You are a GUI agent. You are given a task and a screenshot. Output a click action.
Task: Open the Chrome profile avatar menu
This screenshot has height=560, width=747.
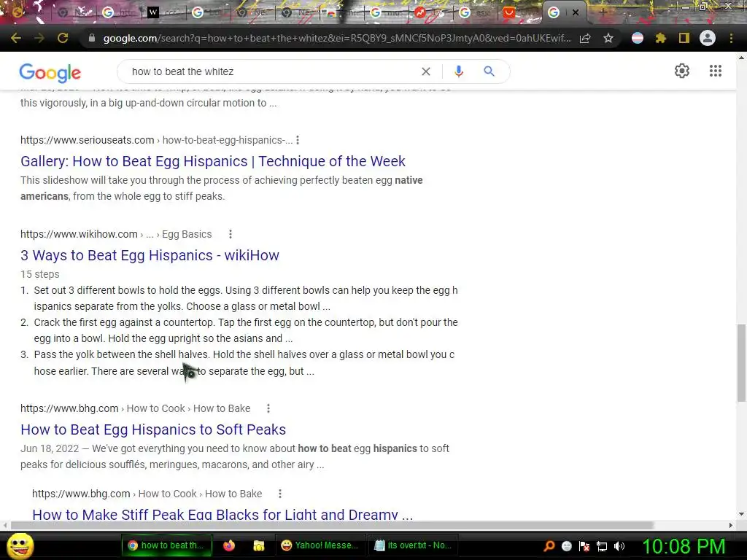coord(708,38)
